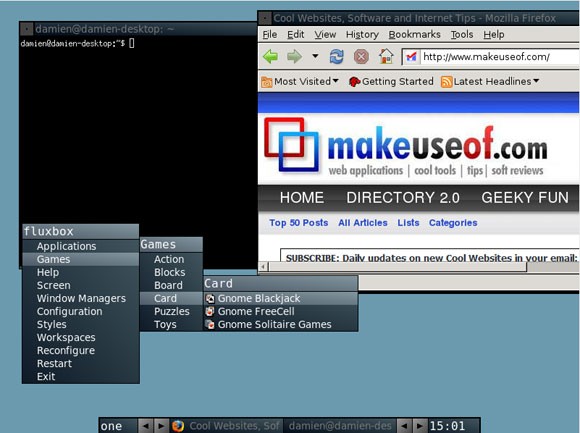
Task: Click inside the terminal at the prompt
Action: click(x=132, y=43)
